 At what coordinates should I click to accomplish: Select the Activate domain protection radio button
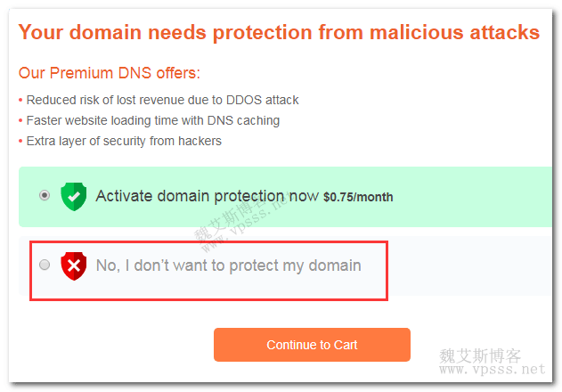pos(45,195)
